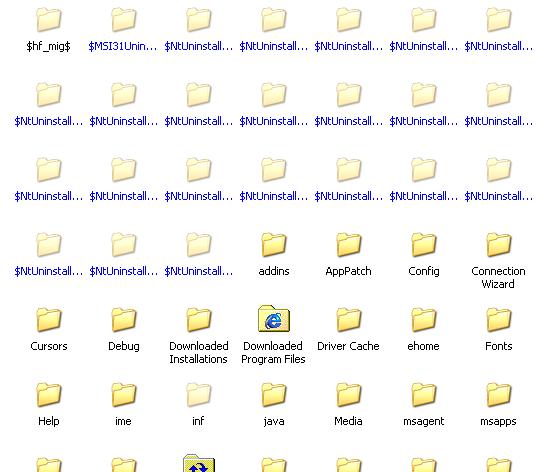Click the addins folder icon

(x=274, y=245)
